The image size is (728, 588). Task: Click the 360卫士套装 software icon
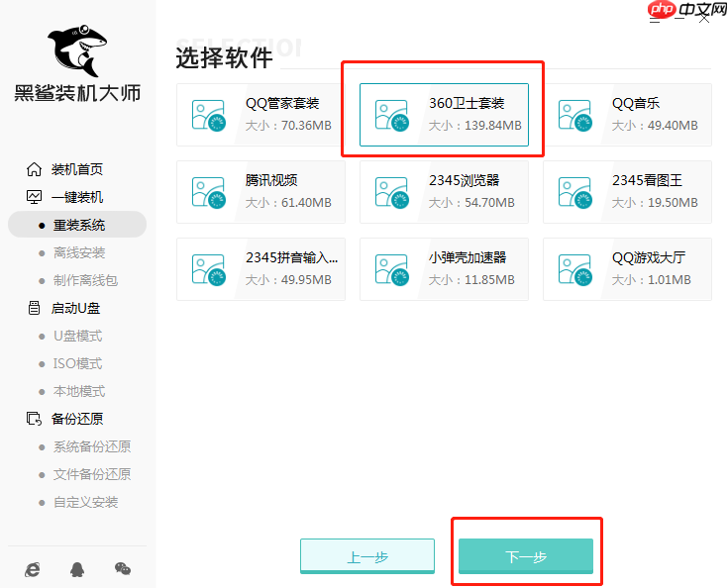coord(392,116)
